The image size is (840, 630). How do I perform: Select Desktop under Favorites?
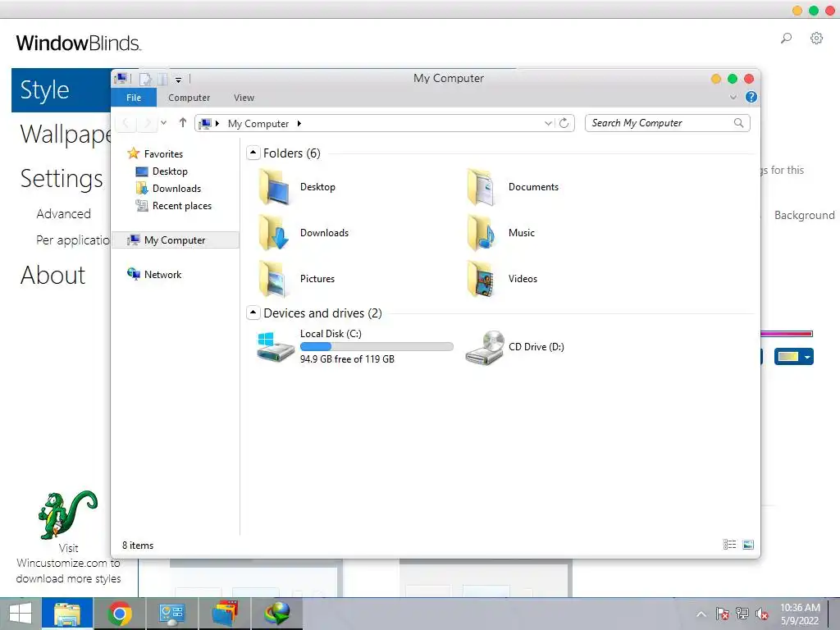(169, 171)
